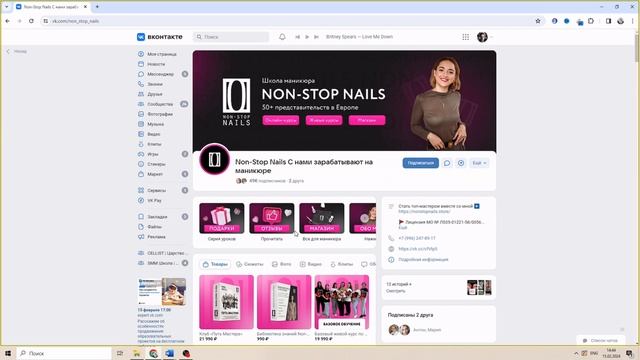Click Смотреть under stories
Screen dimensions: 640x360
(396, 291)
